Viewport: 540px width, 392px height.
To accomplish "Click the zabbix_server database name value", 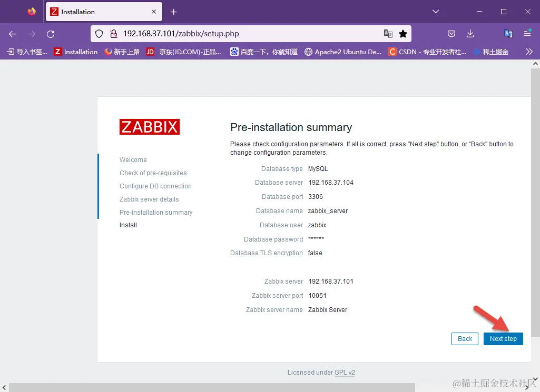I will tap(328, 211).
